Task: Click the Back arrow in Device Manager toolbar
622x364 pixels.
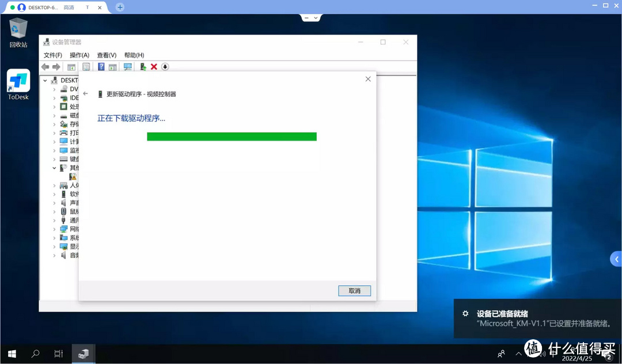Action: pos(45,67)
